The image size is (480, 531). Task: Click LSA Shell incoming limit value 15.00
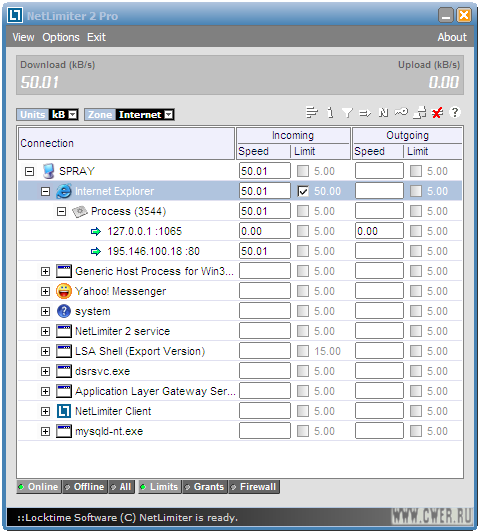click(x=327, y=351)
